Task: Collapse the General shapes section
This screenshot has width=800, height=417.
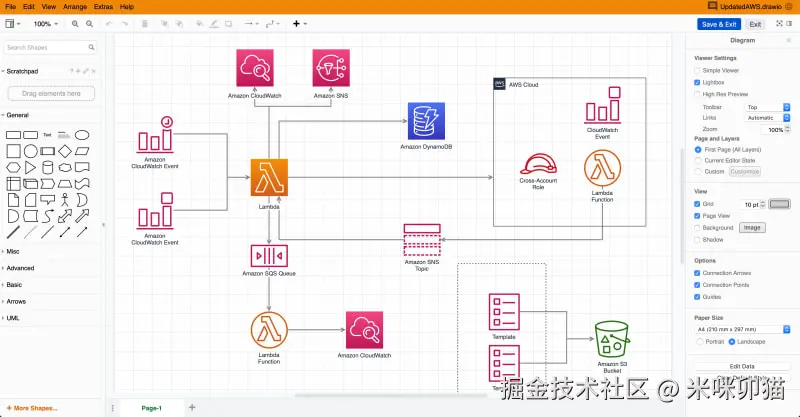Action: click(16, 115)
